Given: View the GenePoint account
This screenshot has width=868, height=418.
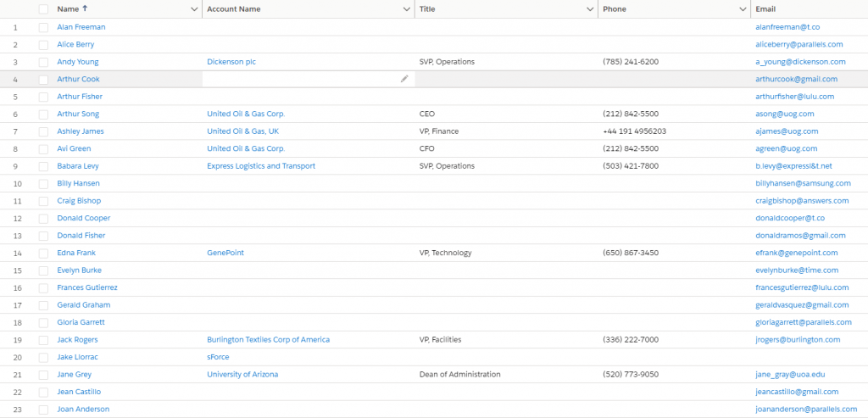Looking at the screenshot, I should tap(225, 253).
